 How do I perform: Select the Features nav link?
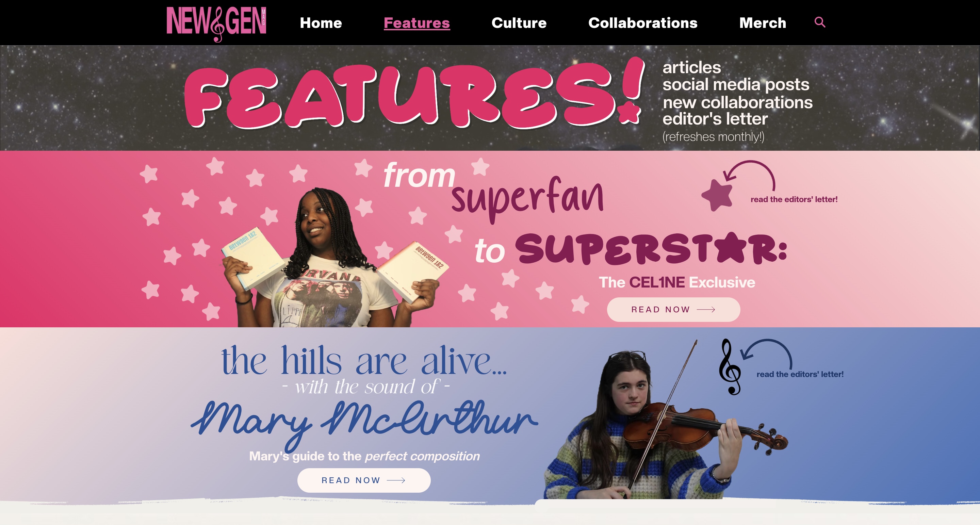(x=416, y=23)
